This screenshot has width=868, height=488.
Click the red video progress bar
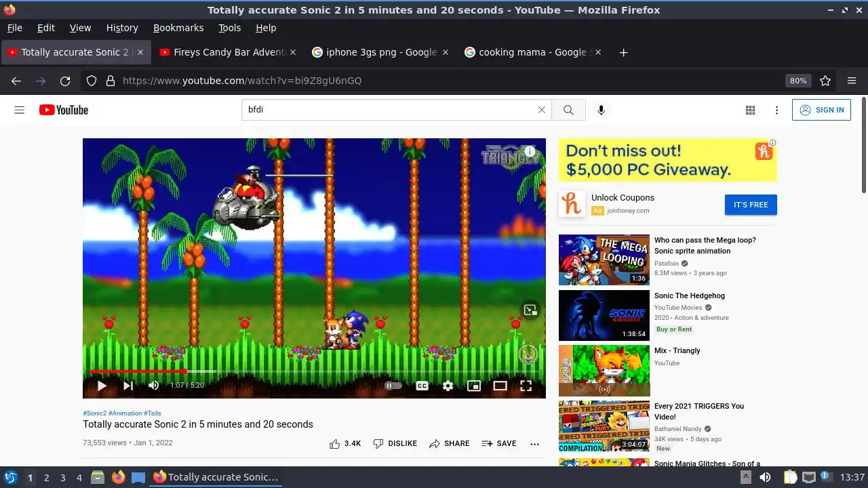314,371
